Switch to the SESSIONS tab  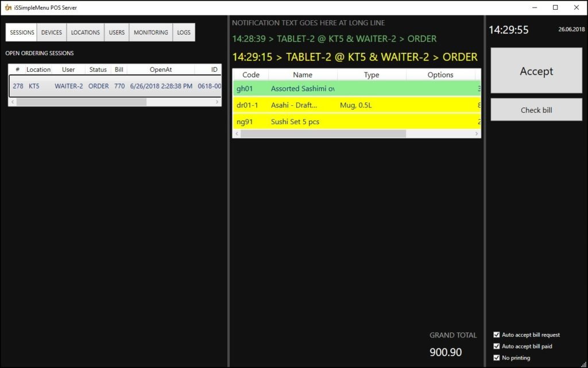tap(22, 33)
